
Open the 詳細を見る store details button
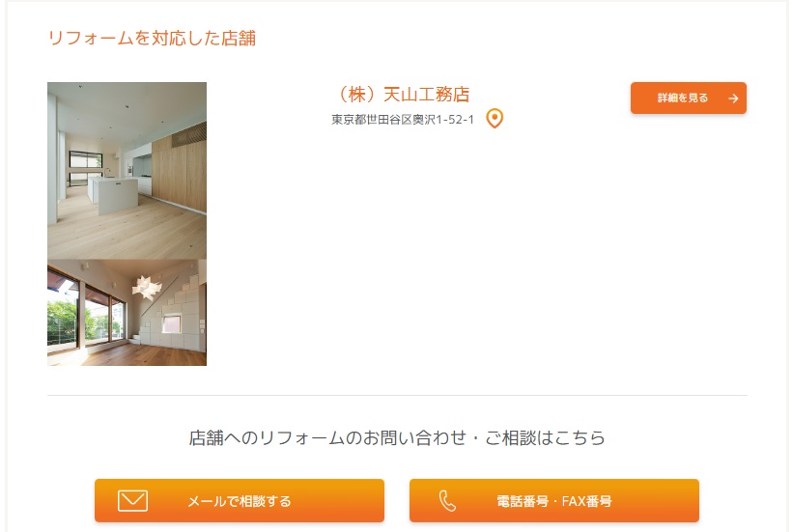click(x=688, y=98)
